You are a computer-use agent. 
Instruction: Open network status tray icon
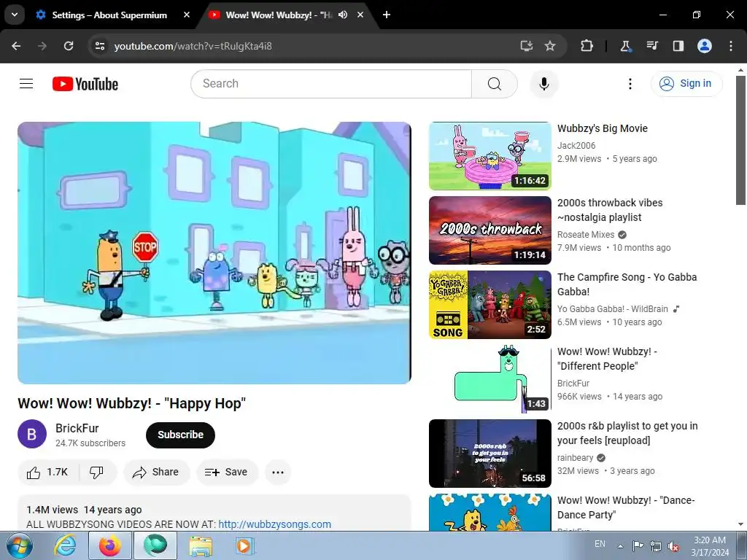(656, 545)
